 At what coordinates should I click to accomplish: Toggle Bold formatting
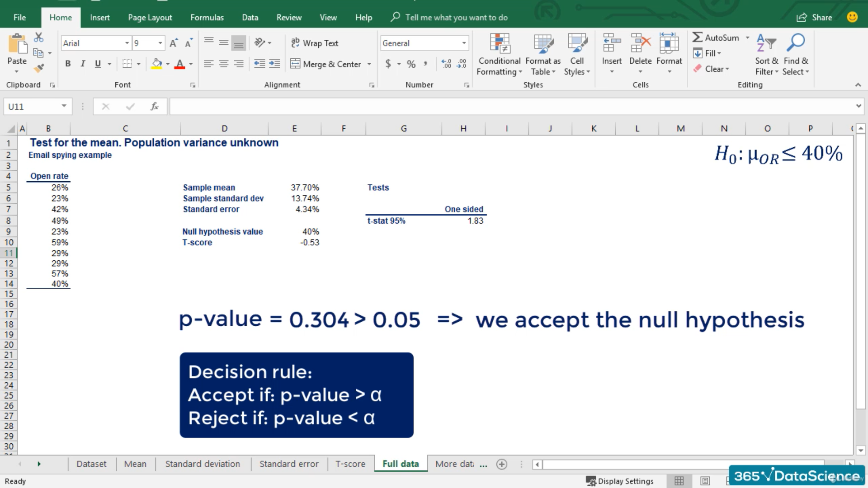[68, 64]
